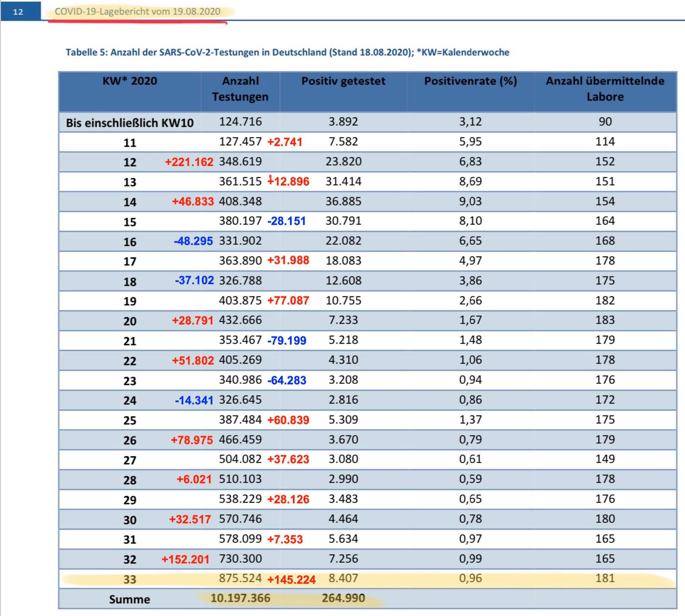Image resolution: width=685 pixels, height=616 pixels.
Task: Click the Tabelle 5 caption title
Action: [x=287, y=52]
